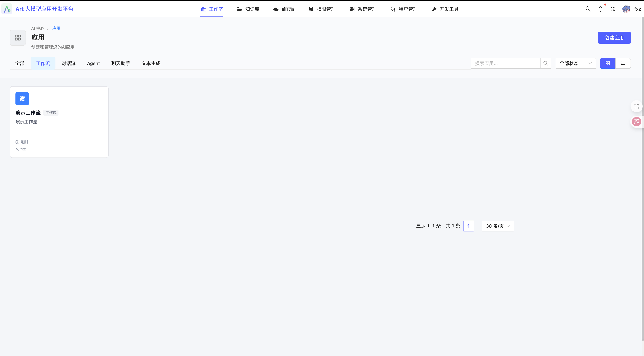Toggle the fullscreen collapse icon
This screenshot has width=644, height=356.
click(613, 9)
